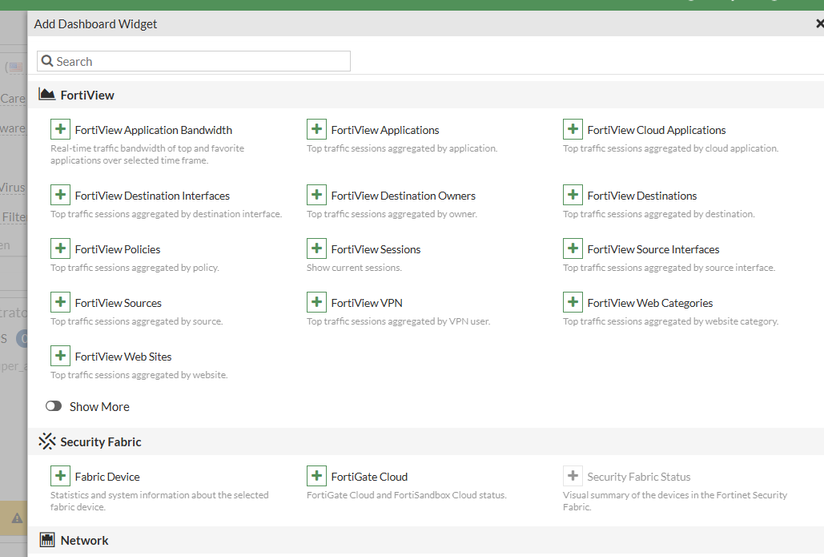Image resolution: width=824 pixels, height=557 pixels.
Task: Close the Add Dashboard Widget dialog
Action: click(x=819, y=24)
